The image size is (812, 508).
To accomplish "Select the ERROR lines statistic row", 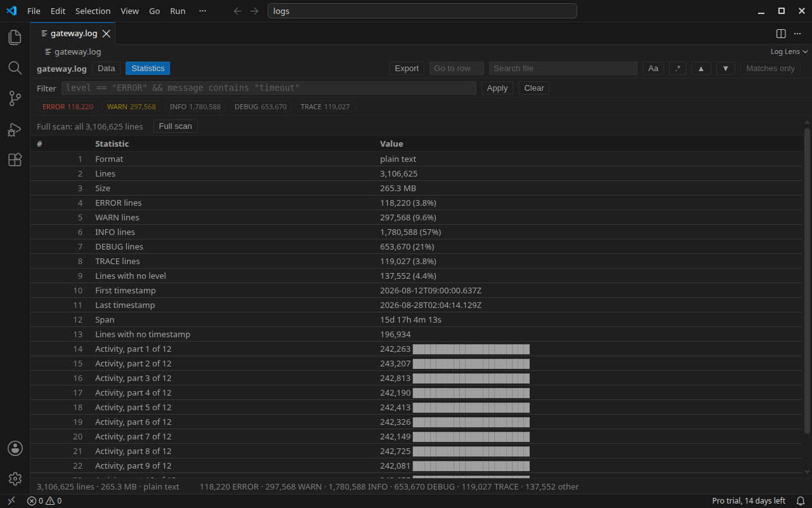I will [x=416, y=203].
